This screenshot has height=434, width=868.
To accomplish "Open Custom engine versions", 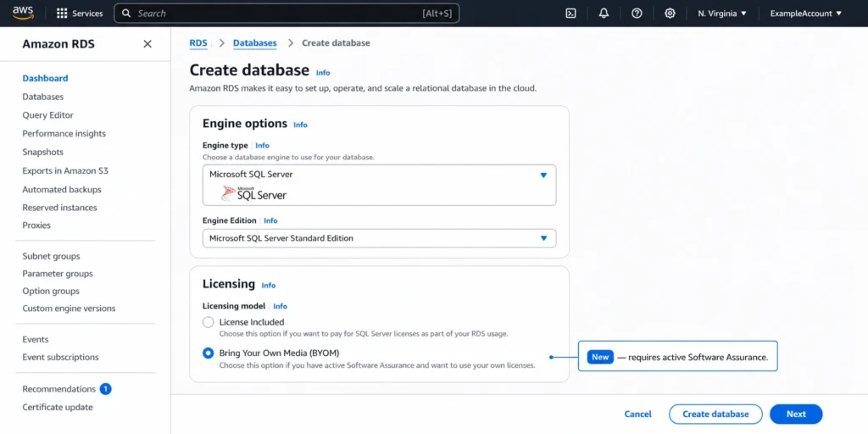I will 70,309.
